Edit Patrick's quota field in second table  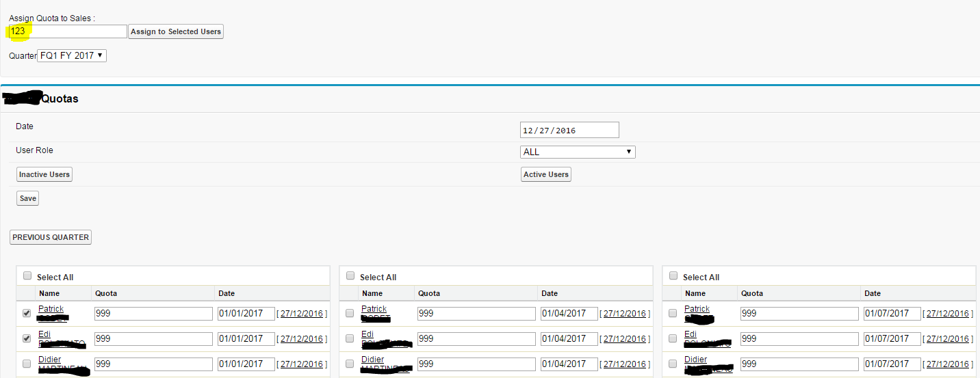click(x=476, y=314)
